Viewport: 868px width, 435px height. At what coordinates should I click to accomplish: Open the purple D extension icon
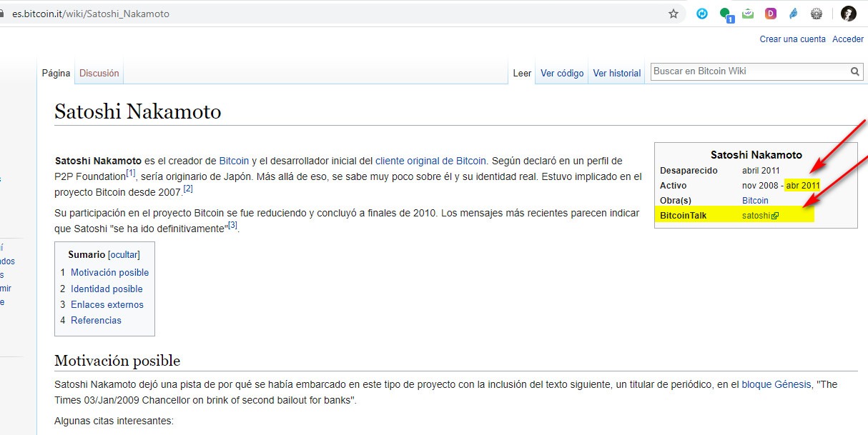click(771, 14)
